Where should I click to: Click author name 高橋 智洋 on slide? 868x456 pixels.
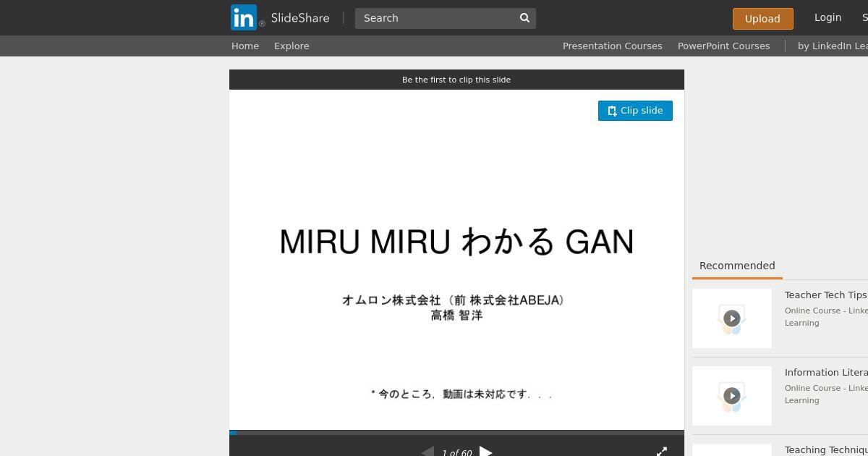tap(456, 316)
